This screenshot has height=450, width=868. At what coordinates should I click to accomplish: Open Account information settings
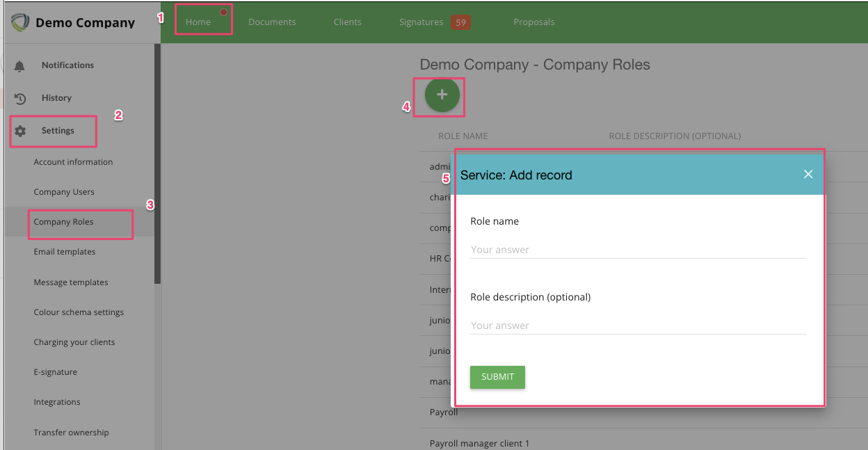[x=73, y=162]
